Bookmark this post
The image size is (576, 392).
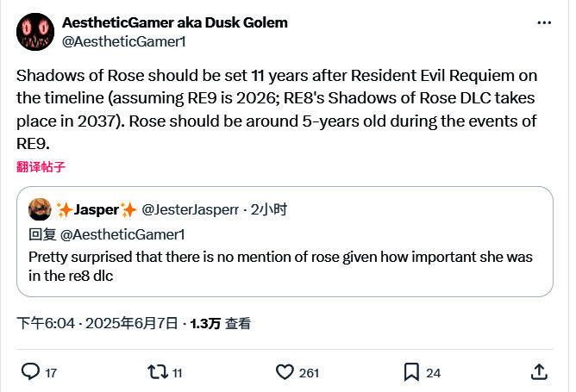[411, 371]
